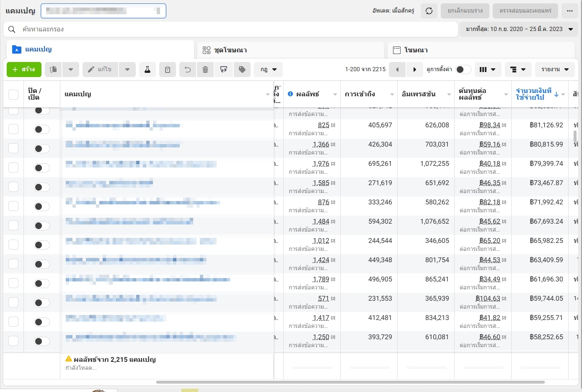Screen dimensions: 582x392
Task: Click the duplicate campaign icon
Action: [x=53, y=70]
